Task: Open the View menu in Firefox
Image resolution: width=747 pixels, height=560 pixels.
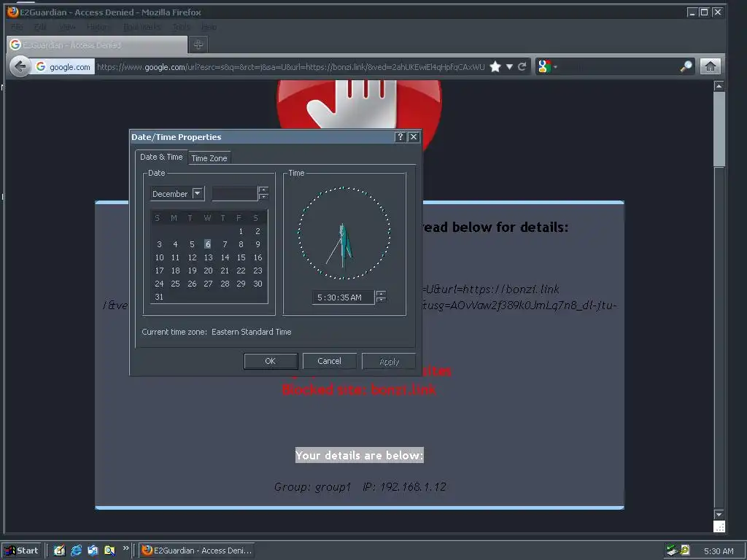Action: click(67, 27)
